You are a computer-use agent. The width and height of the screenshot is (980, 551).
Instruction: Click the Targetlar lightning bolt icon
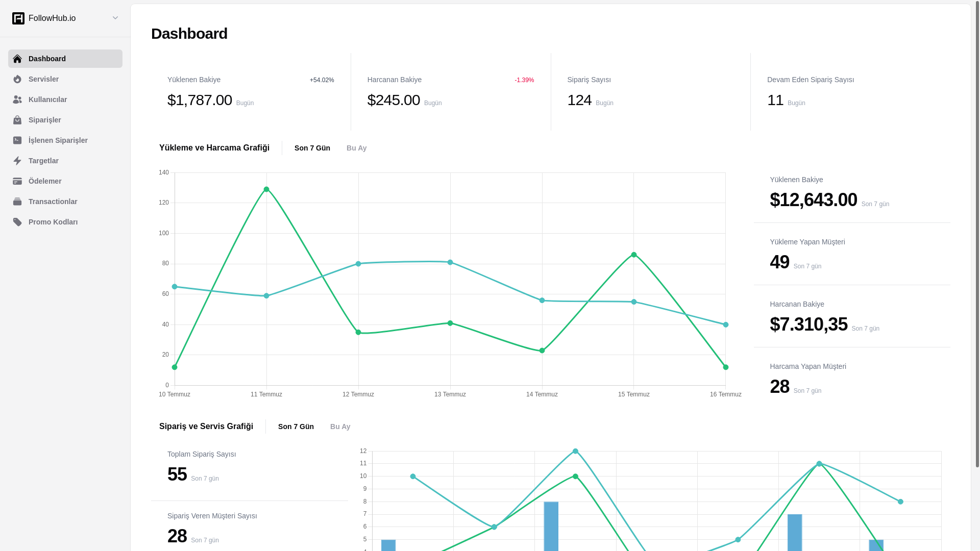pyautogui.click(x=17, y=161)
